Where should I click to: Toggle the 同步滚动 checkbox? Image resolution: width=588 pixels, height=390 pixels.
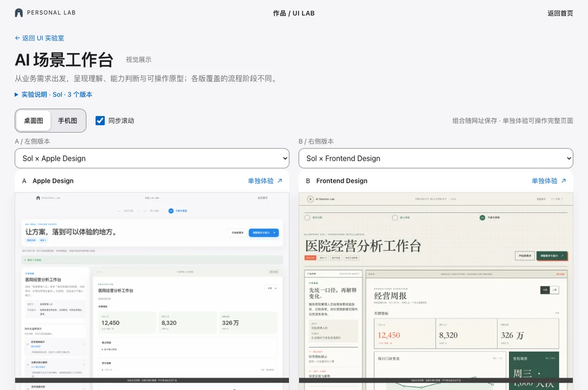tap(100, 121)
